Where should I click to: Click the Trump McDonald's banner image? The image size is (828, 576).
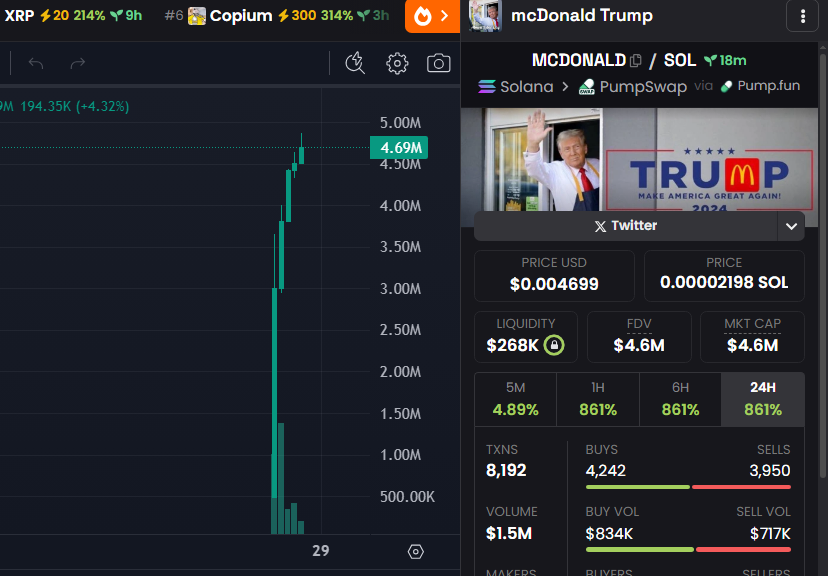639,159
